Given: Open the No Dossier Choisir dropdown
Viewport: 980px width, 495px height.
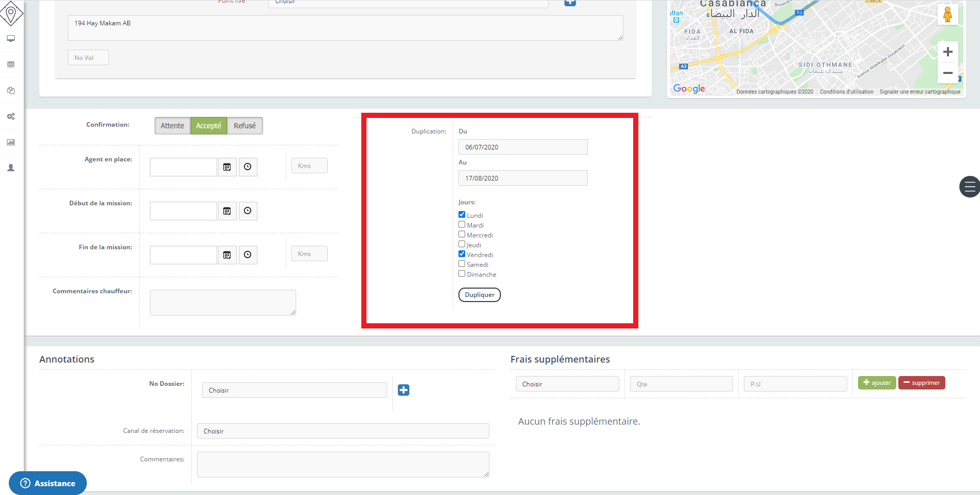Looking at the screenshot, I should (294, 391).
